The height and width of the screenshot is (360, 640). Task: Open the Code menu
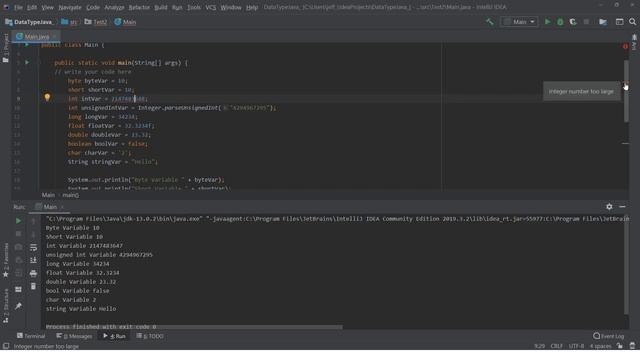(x=93, y=7)
